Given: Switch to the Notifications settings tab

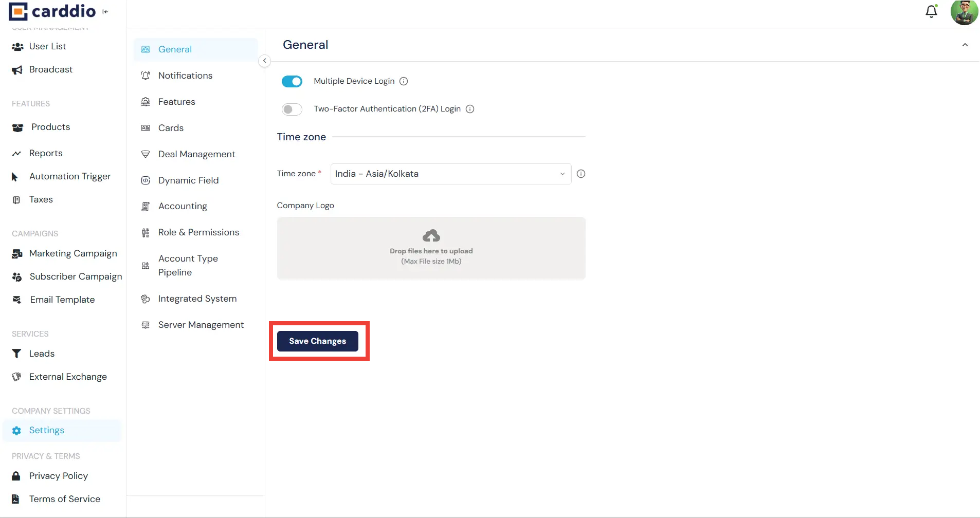Looking at the screenshot, I should click(185, 76).
